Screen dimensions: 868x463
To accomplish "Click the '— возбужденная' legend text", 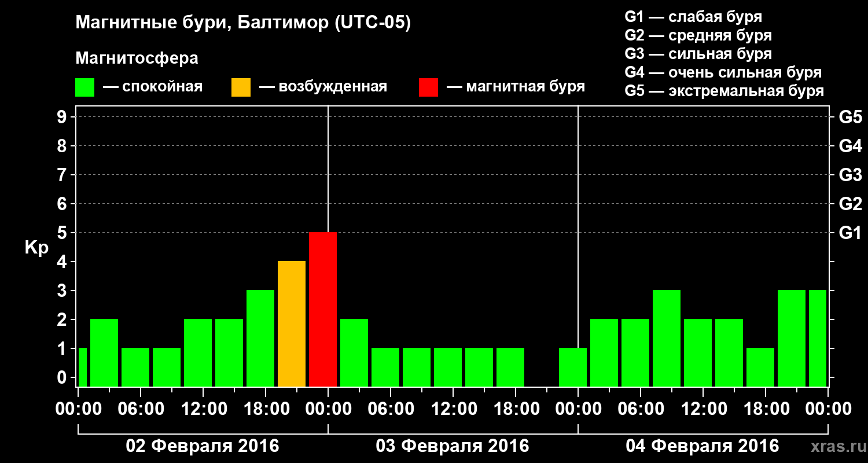I will 323,87.
